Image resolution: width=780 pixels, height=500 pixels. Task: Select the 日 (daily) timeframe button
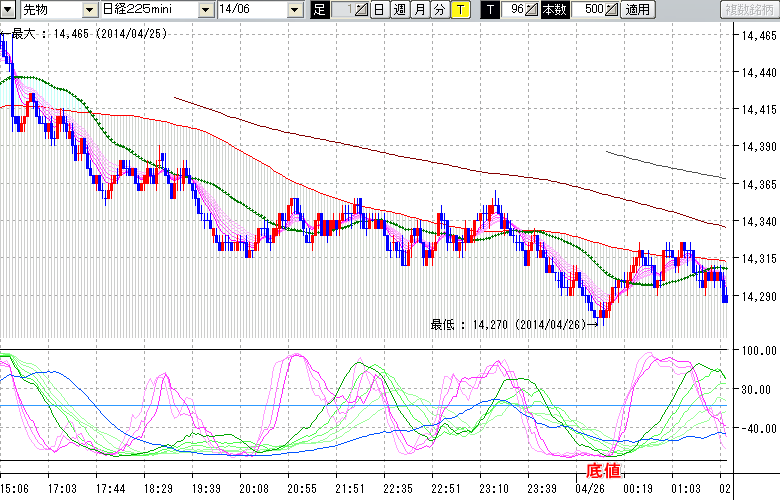pos(379,10)
